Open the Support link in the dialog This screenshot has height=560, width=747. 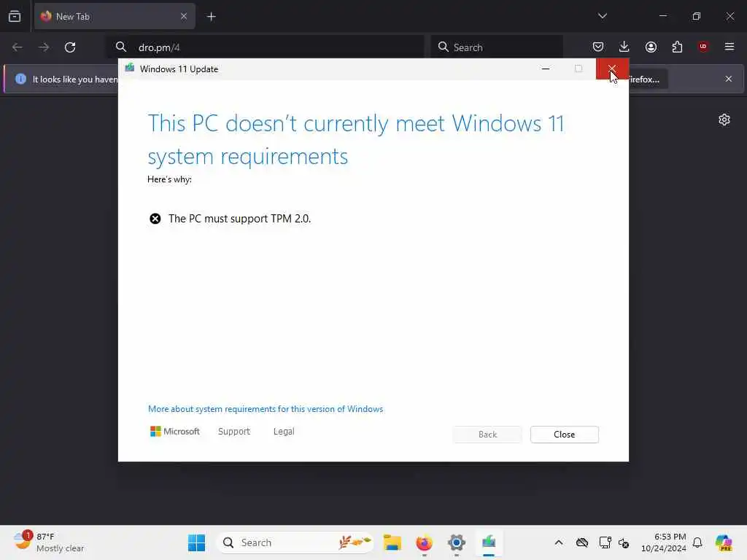coord(234,432)
